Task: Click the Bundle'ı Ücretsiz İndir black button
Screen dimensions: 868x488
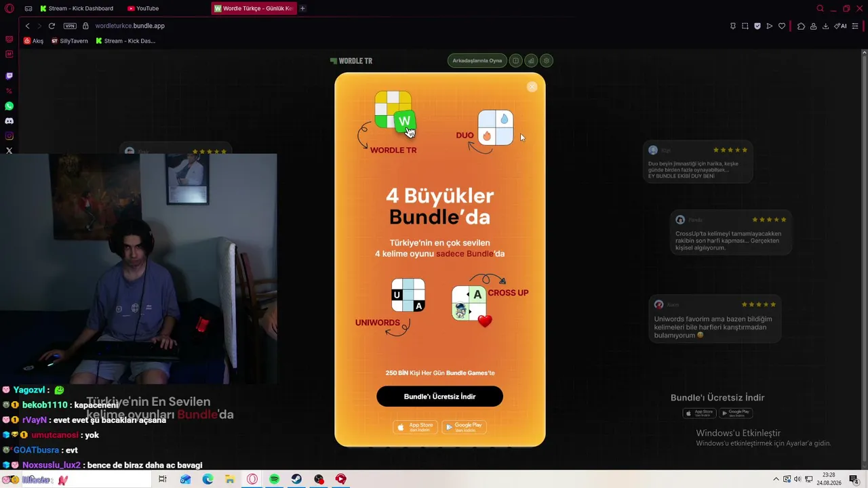Action: click(439, 396)
